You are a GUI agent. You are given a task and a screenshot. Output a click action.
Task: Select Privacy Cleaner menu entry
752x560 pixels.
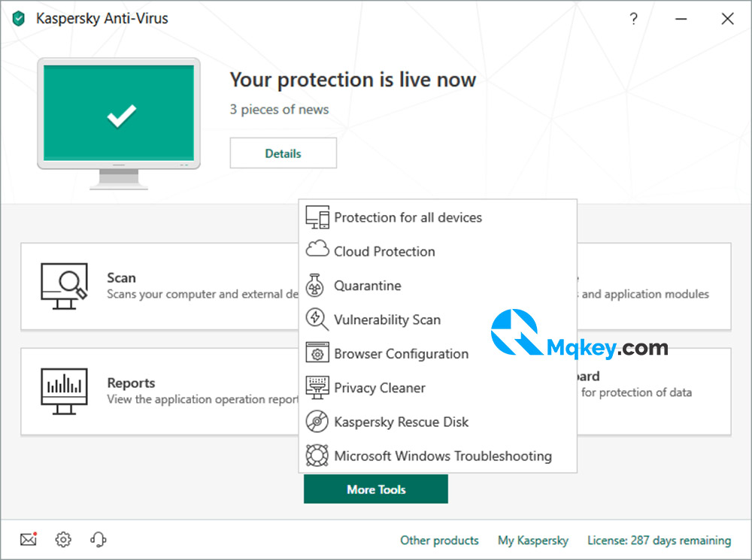(x=438, y=387)
